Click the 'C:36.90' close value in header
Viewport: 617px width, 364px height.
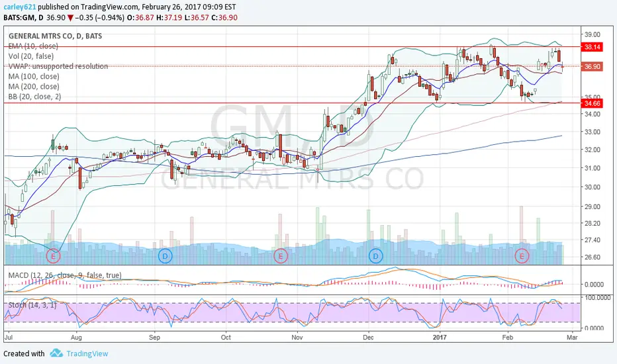224,17
